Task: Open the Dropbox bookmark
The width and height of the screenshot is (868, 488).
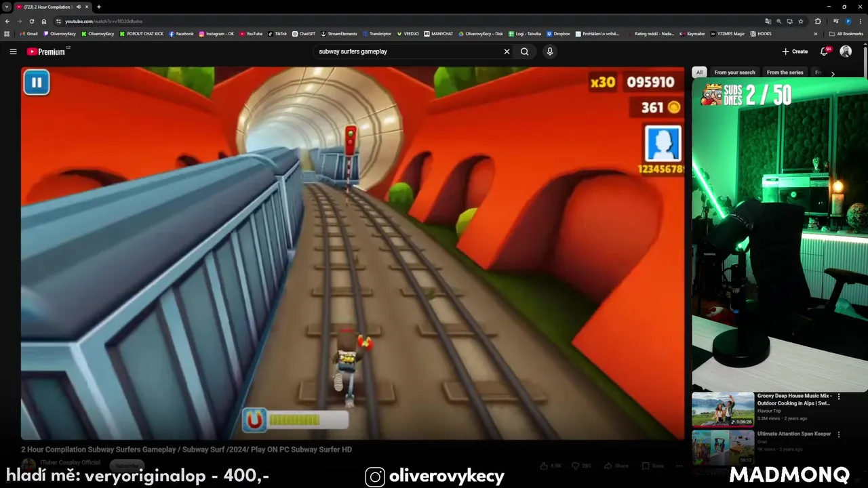Action: click(558, 34)
